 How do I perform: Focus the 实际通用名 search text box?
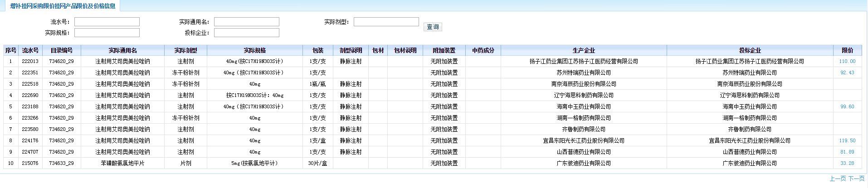coord(247,22)
